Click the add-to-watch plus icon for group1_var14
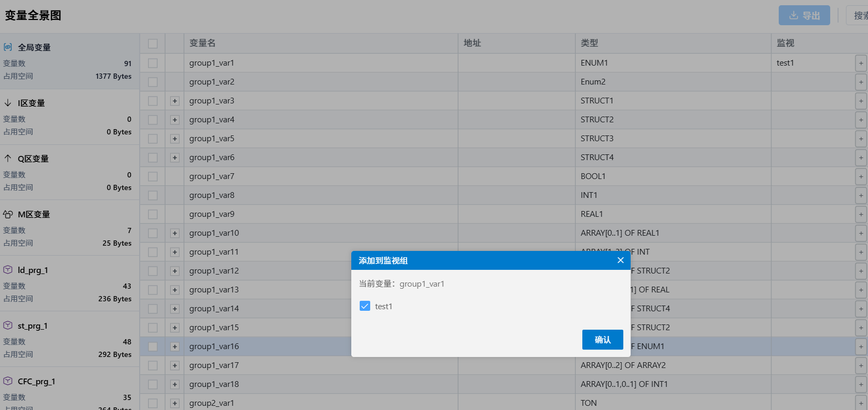Image resolution: width=868 pixels, height=410 pixels. pos(861,309)
